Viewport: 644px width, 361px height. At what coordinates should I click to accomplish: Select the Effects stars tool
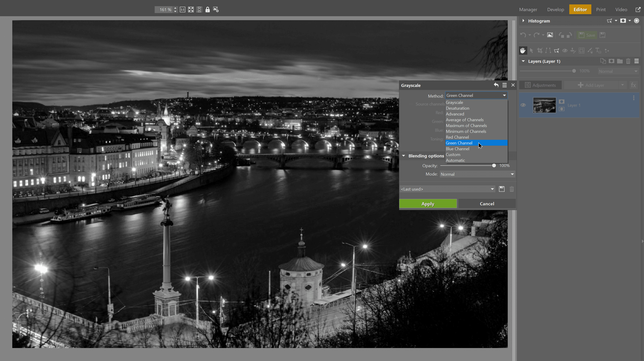(607, 51)
